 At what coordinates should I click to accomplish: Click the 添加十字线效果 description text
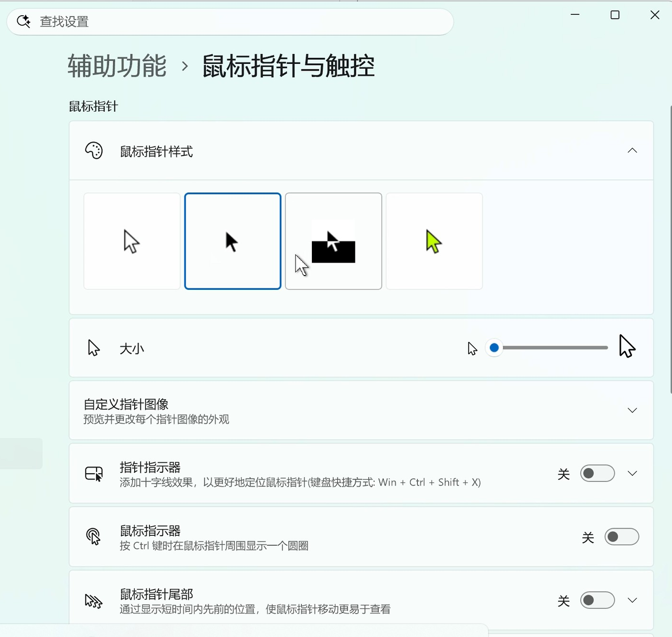(x=300, y=482)
